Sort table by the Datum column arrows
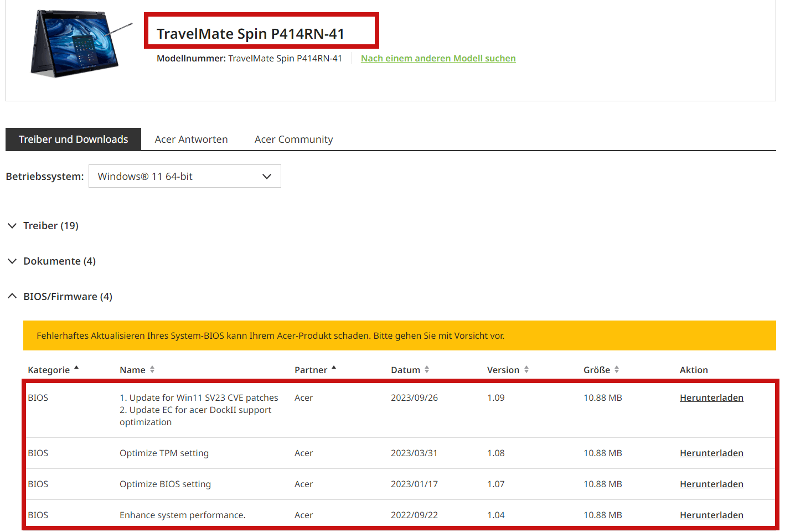 pyautogui.click(x=427, y=370)
